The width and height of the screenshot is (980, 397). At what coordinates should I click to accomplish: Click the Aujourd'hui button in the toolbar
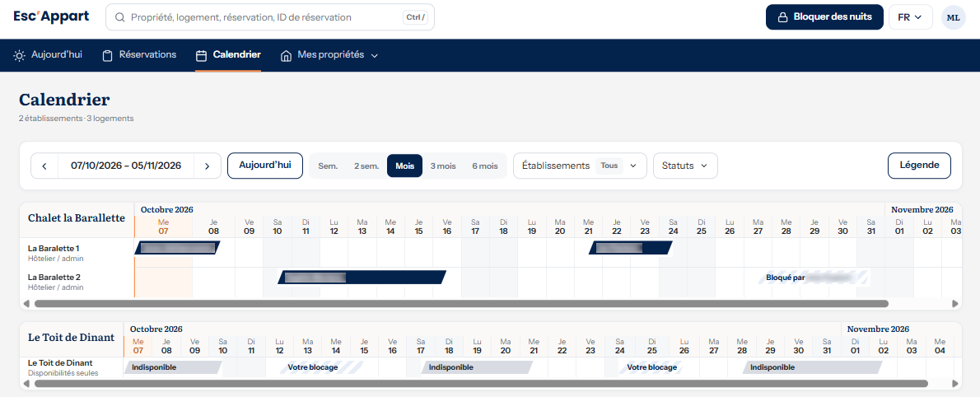[265, 166]
